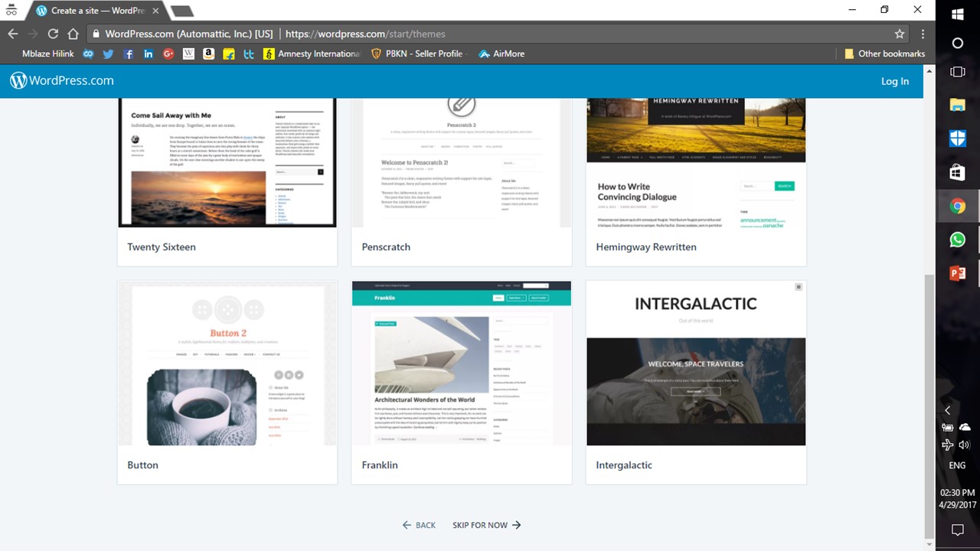Image resolution: width=980 pixels, height=551 pixels.
Task: Open Chrome's three-dot menu
Action: [x=923, y=34]
